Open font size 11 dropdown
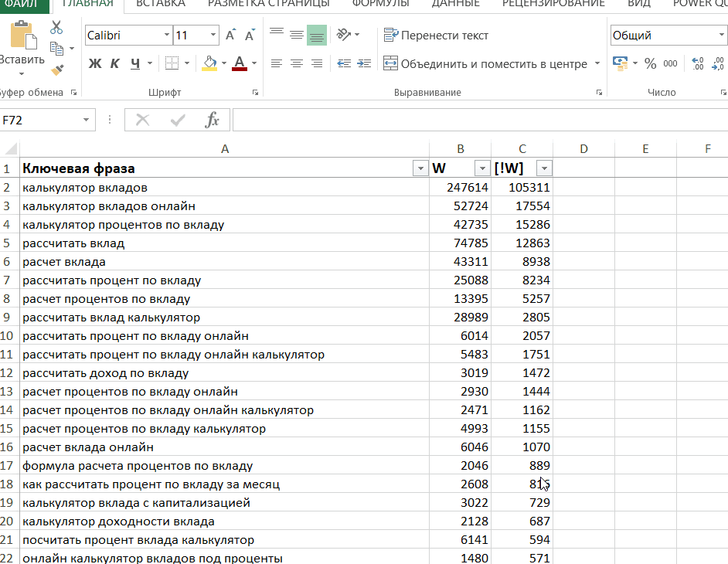 (x=213, y=36)
